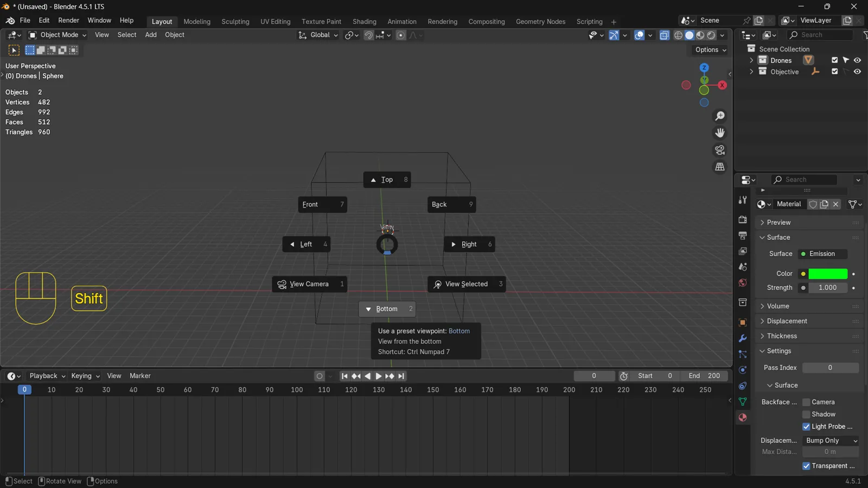Select View Camera in pie menu

tap(309, 284)
